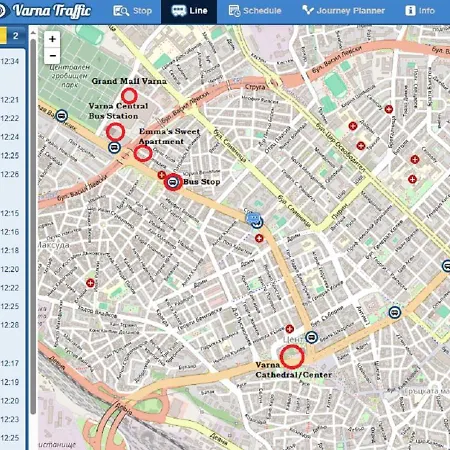Zoom in using the plus map button
Image resolution: width=450 pixels, height=450 pixels.
[x=52, y=39]
